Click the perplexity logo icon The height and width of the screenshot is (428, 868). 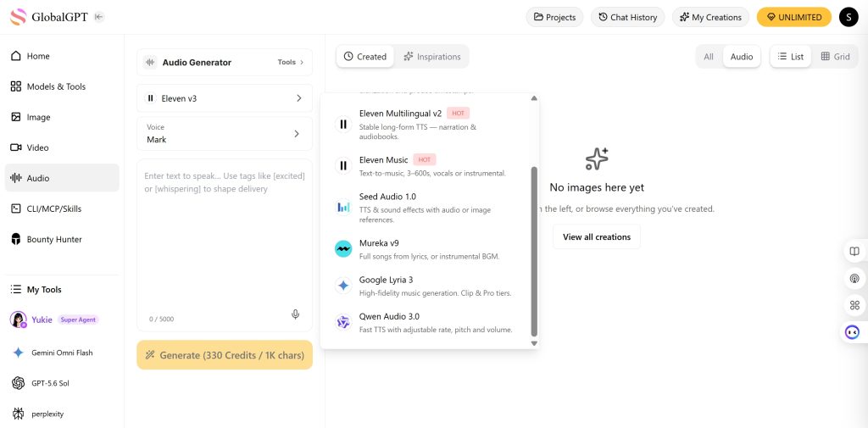click(19, 414)
